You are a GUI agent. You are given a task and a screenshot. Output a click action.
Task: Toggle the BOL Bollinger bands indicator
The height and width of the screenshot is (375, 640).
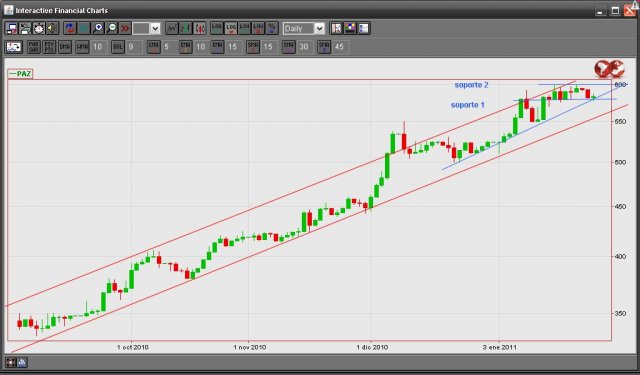click(118, 47)
